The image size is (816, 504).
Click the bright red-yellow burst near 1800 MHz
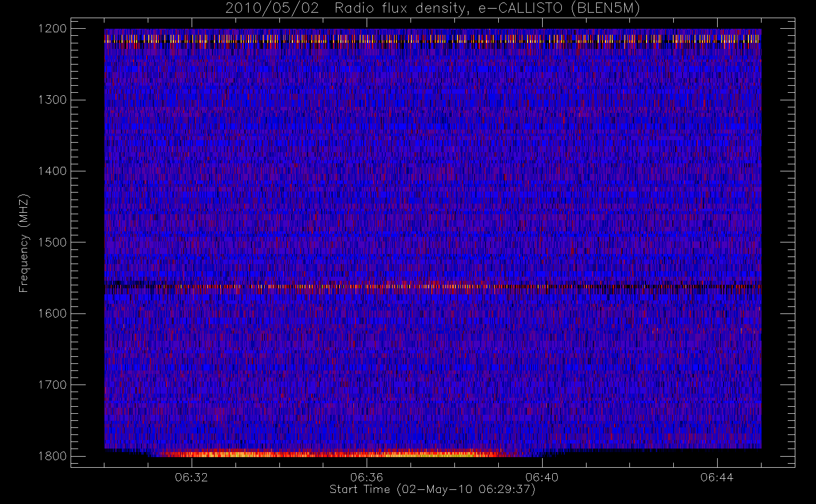(x=333, y=453)
